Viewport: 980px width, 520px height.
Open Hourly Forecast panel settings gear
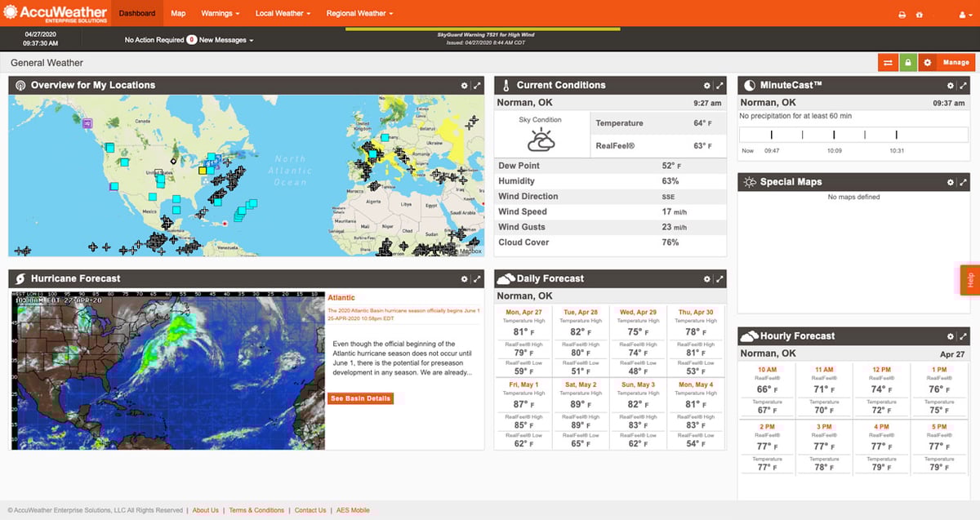tap(951, 336)
